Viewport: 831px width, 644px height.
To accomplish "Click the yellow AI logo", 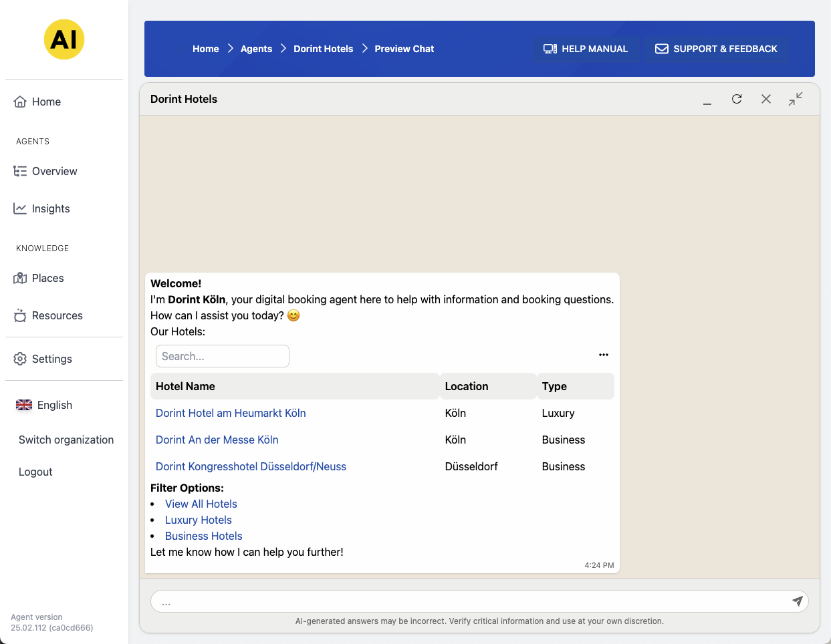I will [64, 39].
